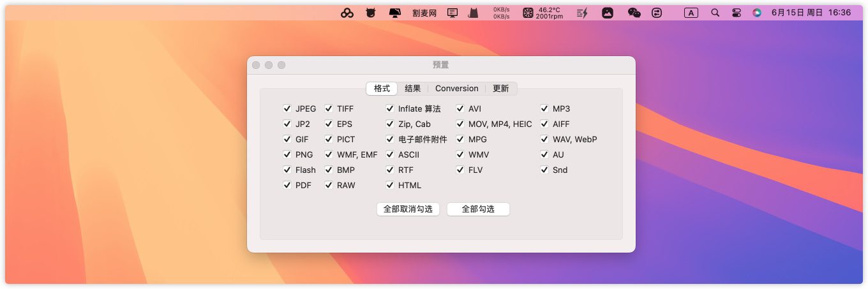Toggle the PNG checkbox
This screenshot has height=289, width=868.
287,154
